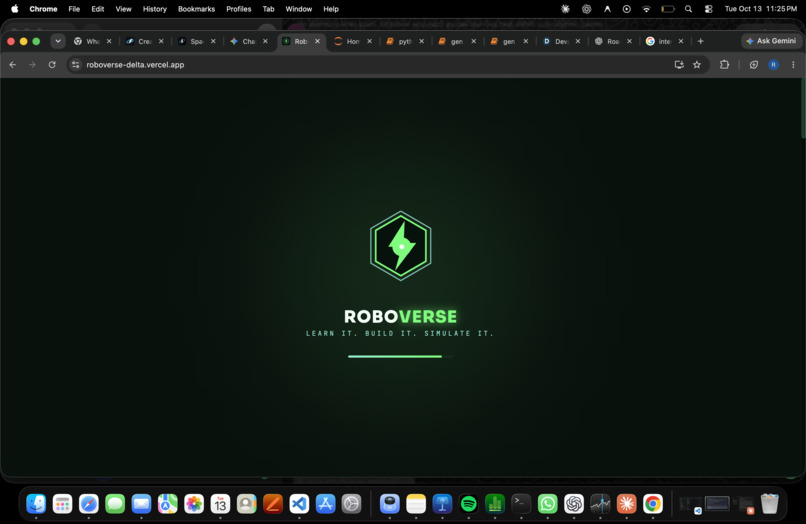The width and height of the screenshot is (806, 524).
Task: Bookmark this page with the star icon
Action: pos(697,65)
